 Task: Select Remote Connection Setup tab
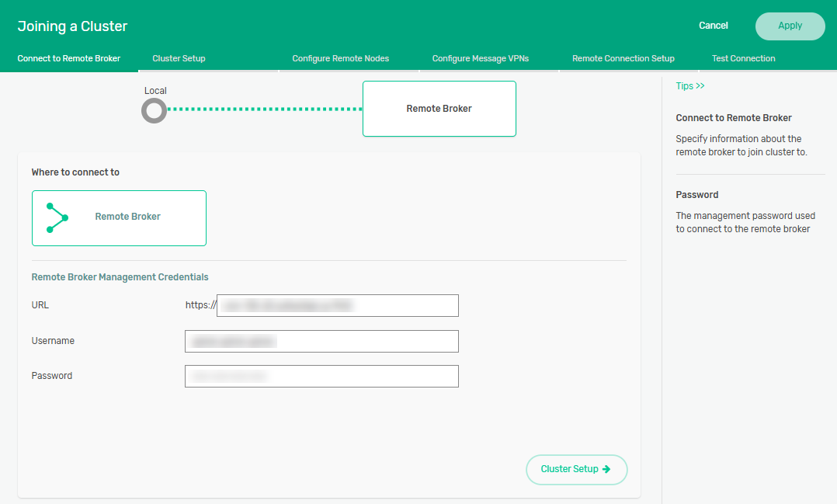pos(623,58)
